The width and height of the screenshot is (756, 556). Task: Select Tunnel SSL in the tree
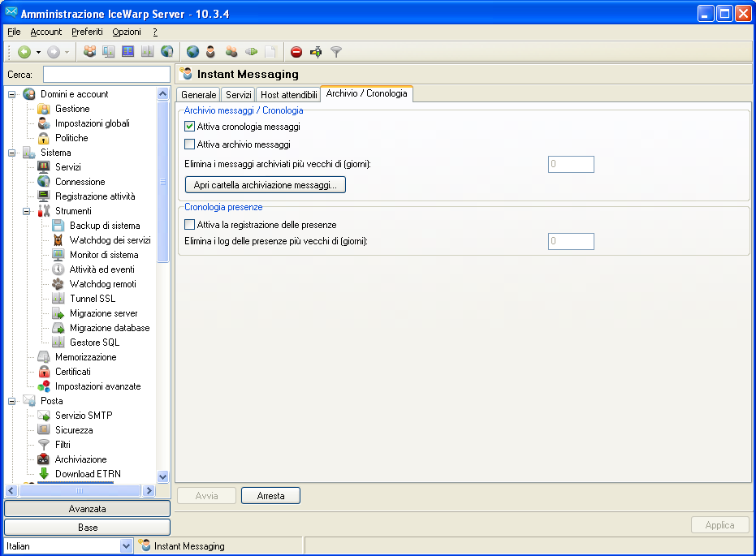pos(93,299)
